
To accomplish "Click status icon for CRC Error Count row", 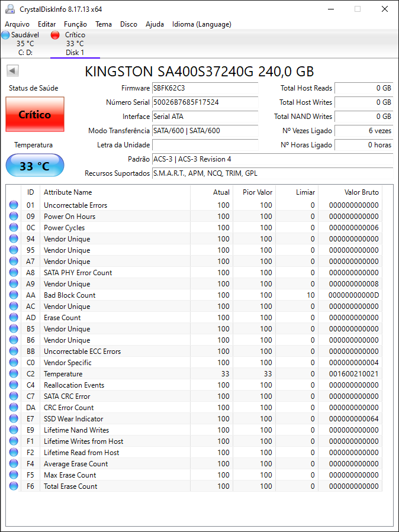I will pyautogui.click(x=14, y=407).
